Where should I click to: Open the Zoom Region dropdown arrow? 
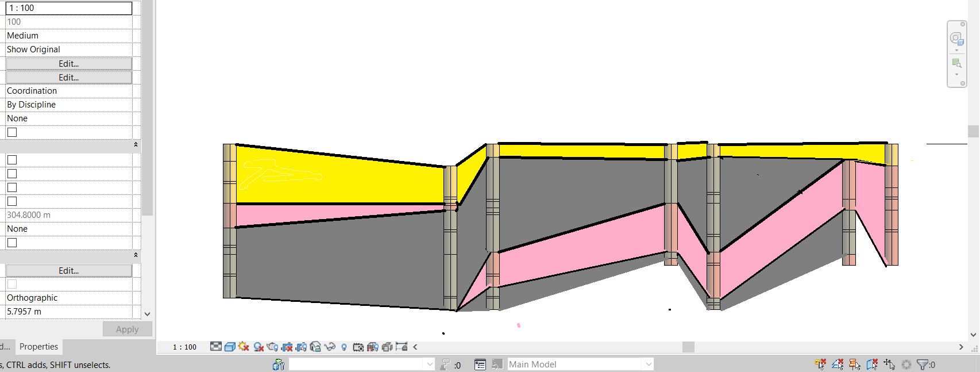(x=956, y=75)
